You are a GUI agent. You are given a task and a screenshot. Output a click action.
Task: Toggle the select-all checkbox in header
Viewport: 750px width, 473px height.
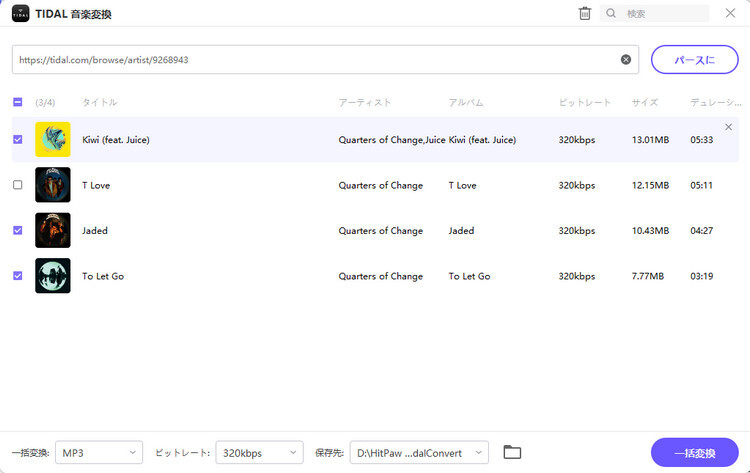point(18,102)
